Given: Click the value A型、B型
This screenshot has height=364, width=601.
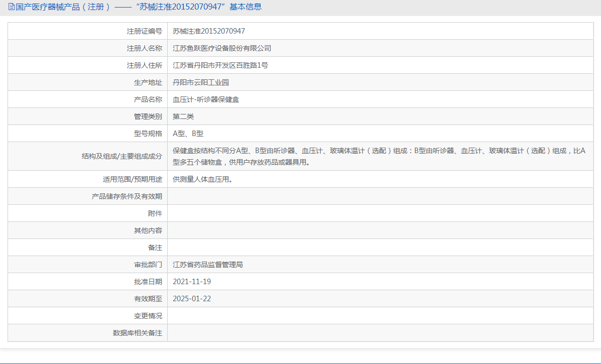Looking at the screenshot, I should click(x=188, y=134).
